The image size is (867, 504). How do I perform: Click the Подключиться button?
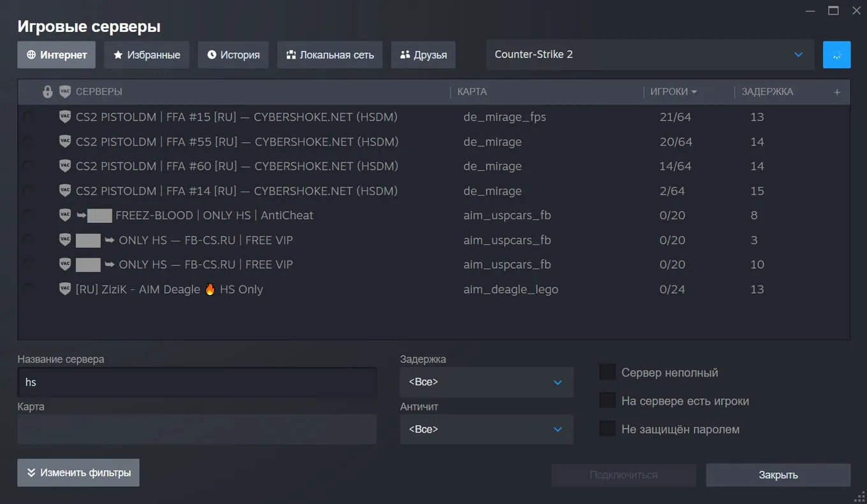(623, 475)
